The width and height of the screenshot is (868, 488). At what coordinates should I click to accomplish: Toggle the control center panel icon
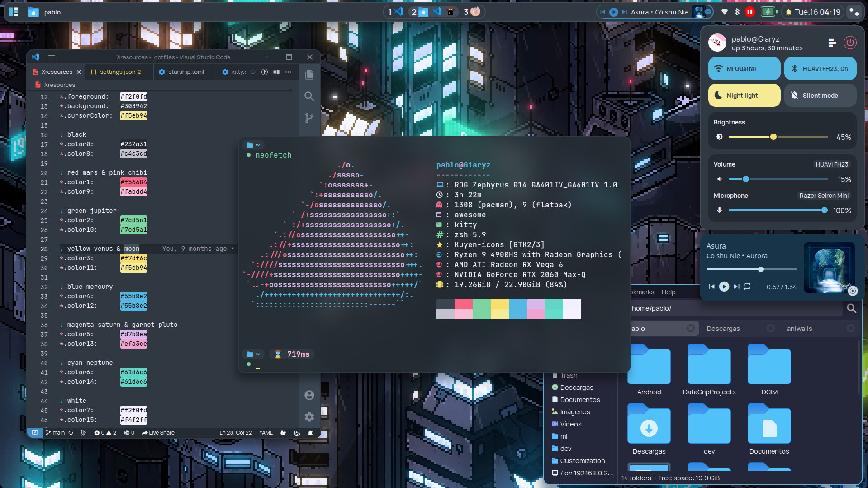coord(854,12)
